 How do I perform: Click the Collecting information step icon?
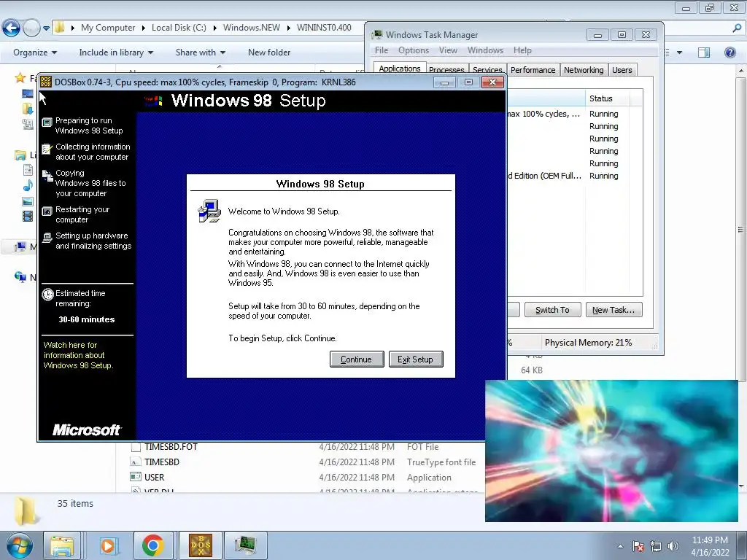point(47,149)
